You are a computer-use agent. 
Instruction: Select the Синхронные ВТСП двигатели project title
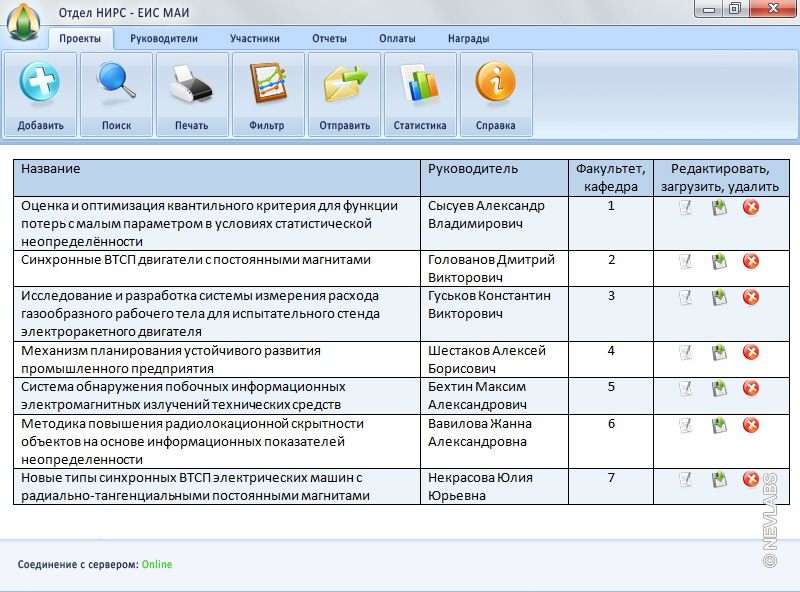196,260
